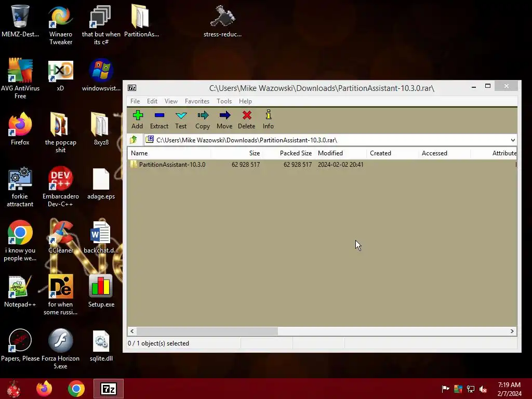Select the windowsvist... desktop icon

[x=101, y=75]
